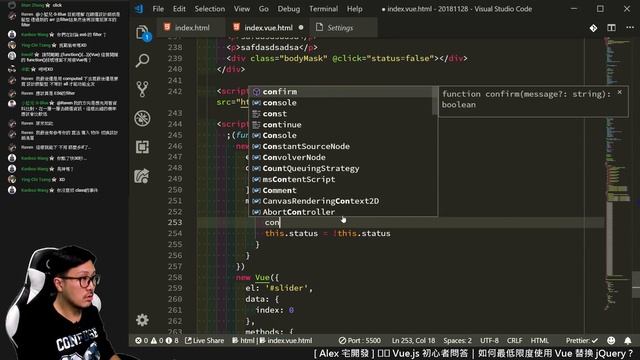Click the Prettier status item
The height and width of the screenshot is (360, 640).
click(582, 340)
